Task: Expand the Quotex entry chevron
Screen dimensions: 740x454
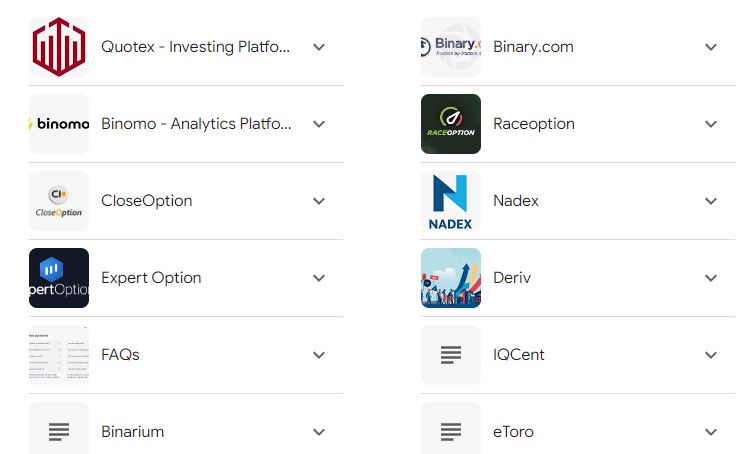Action: pyautogui.click(x=319, y=47)
